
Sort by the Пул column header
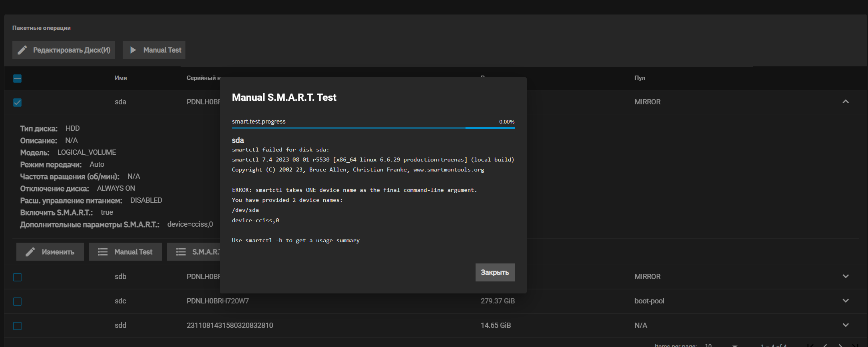tap(639, 78)
